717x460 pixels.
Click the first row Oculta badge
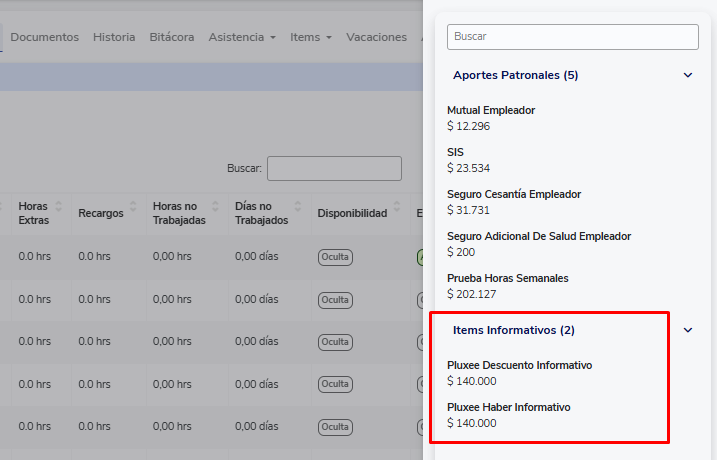[x=335, y=257]
